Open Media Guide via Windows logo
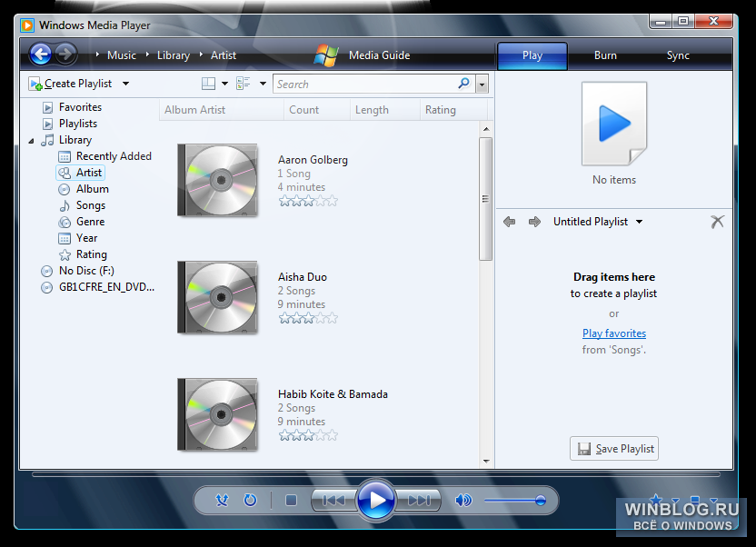 point(326,55)
